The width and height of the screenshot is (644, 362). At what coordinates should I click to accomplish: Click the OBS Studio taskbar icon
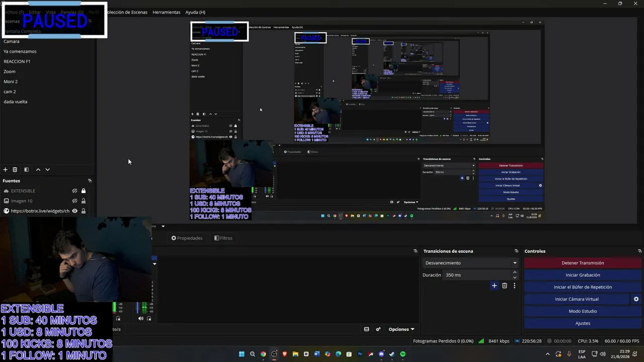coord(274,354)
